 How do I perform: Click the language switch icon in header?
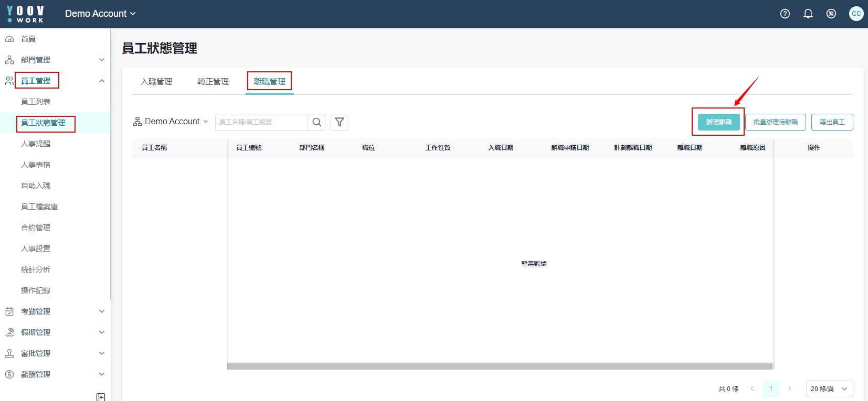[x=831, y=14]
